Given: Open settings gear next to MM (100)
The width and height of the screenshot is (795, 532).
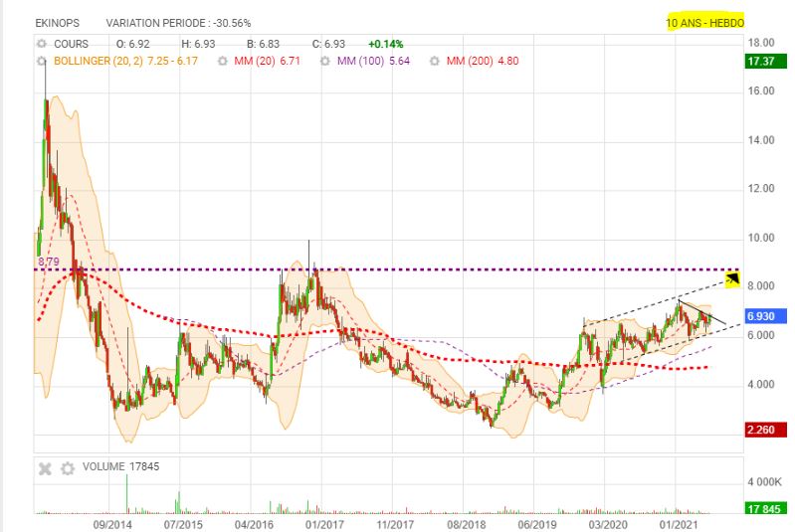Looking at the screenshot, I should [x=325, y=62].
